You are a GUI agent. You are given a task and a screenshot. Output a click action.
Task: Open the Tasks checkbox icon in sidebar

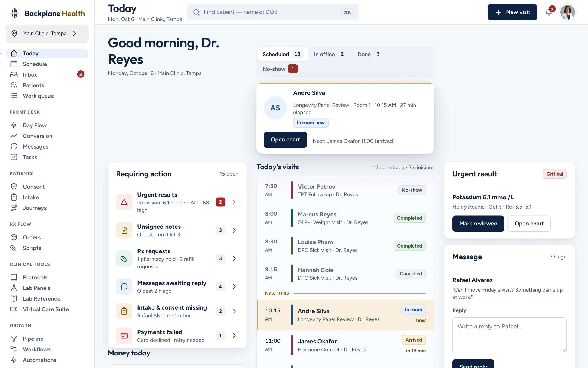pos(14,157)
